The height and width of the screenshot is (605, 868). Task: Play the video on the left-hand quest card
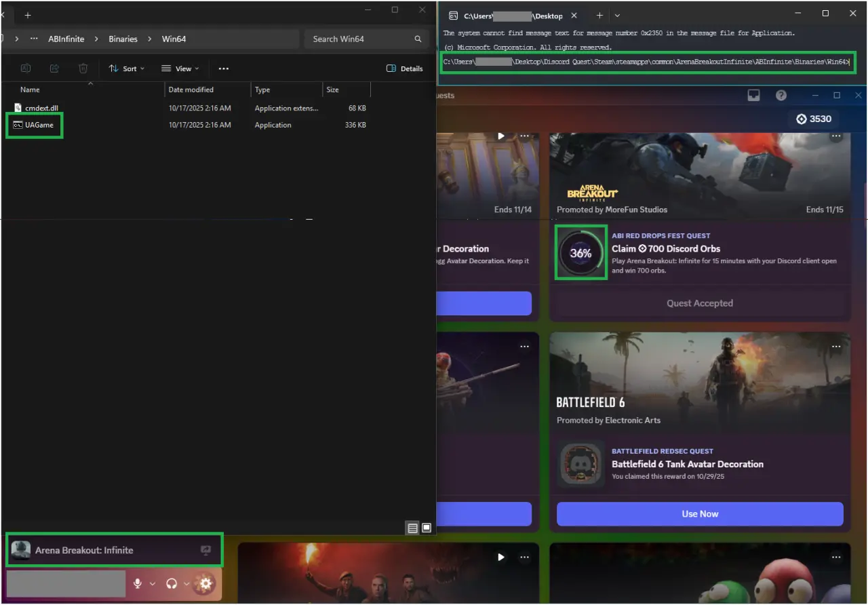point(502,136)
